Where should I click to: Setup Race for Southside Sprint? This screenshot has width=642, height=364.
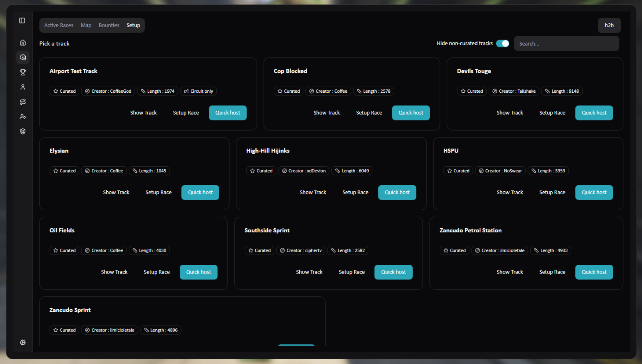point(351,272)
